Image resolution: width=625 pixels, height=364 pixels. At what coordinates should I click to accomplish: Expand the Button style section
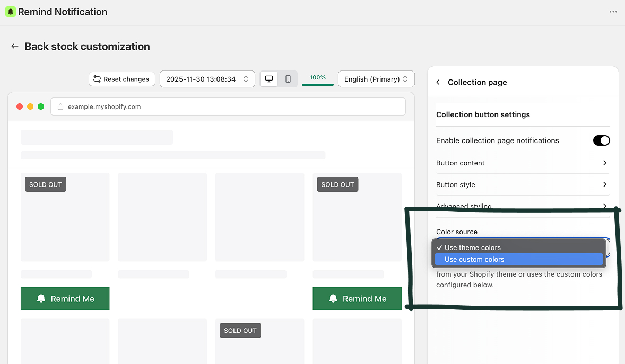click(523, 184)
